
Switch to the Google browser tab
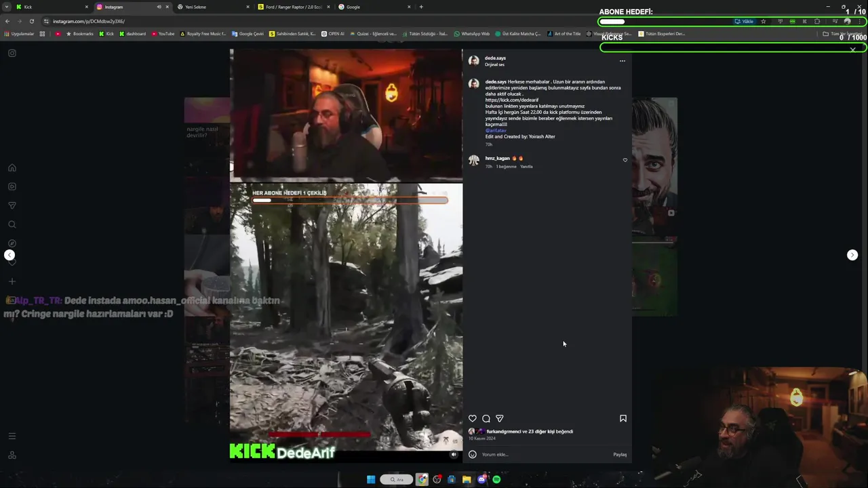pyautogui.click(x=374, y=7)
